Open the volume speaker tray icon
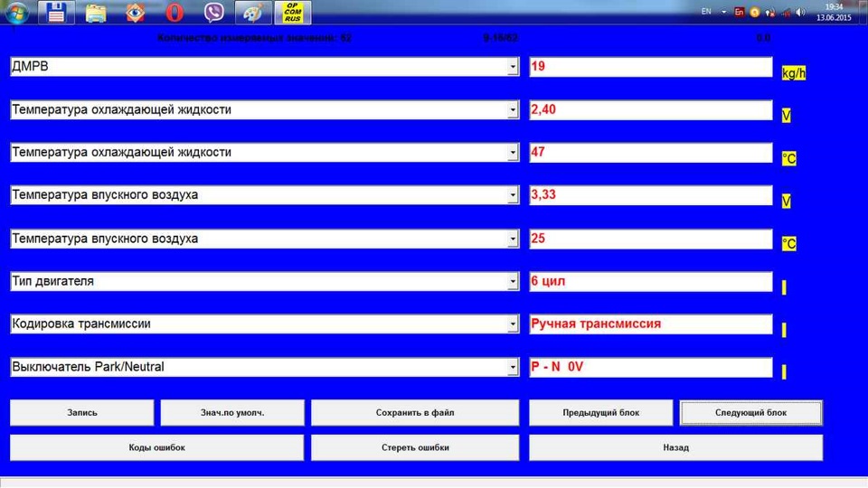The height and width of the screenshot is (488, 868). [x=800, y=12]
